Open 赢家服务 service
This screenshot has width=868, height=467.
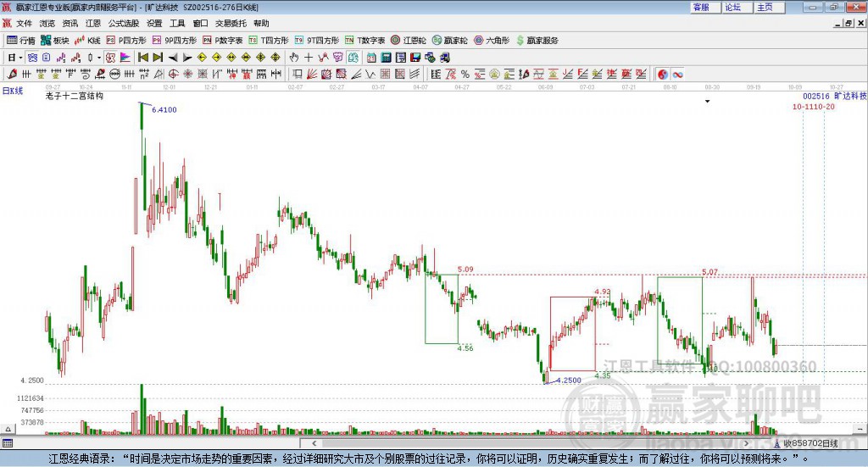click(537, 41)
